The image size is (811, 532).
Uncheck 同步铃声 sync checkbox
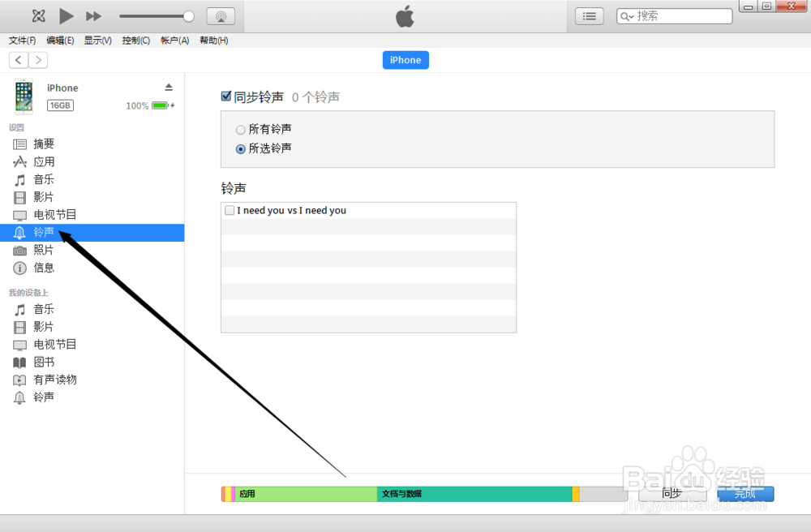(x=226, y=97)
